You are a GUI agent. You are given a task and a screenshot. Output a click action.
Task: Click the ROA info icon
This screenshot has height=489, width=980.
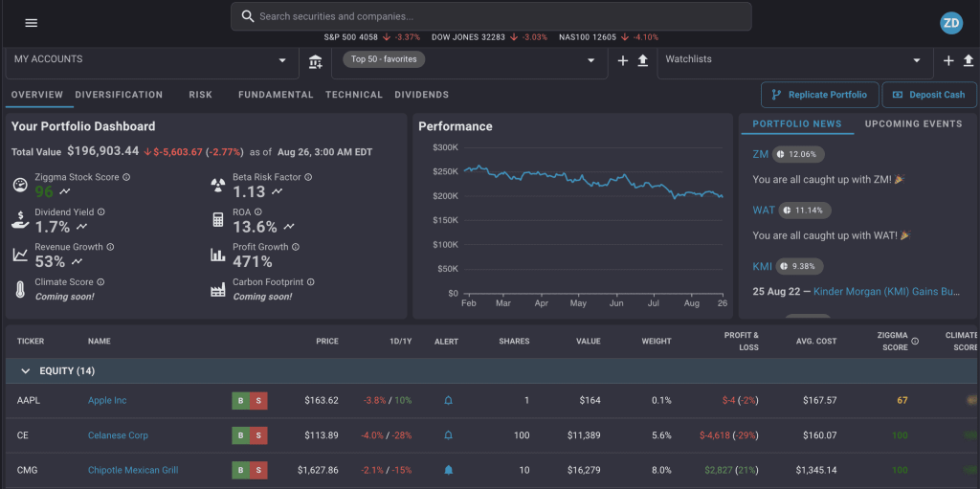point(258,212)
